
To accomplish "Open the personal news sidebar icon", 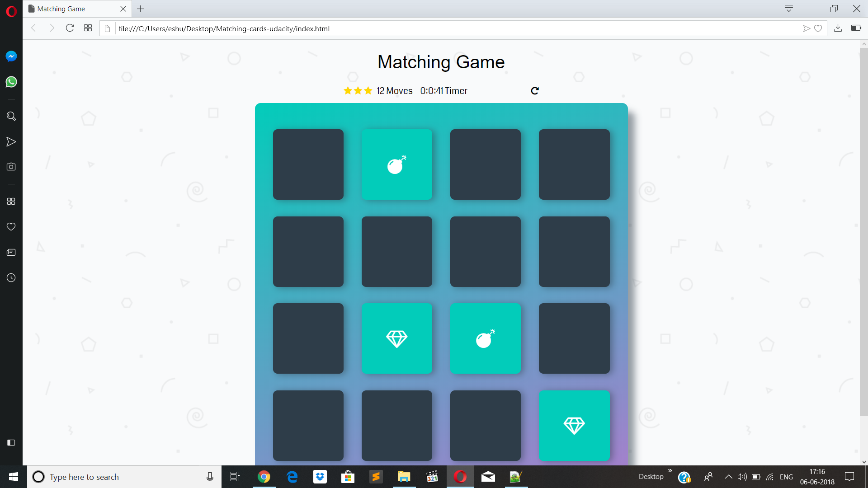I will [11, 252].
